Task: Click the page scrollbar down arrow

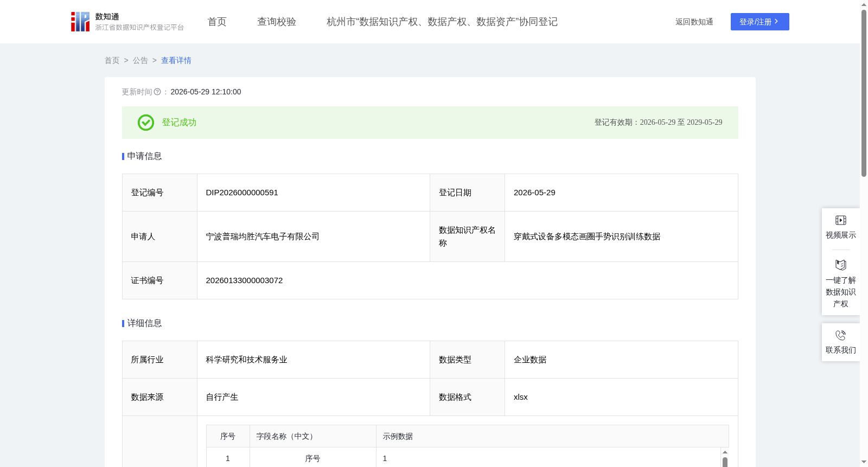Action: click(x=864, y=462)
